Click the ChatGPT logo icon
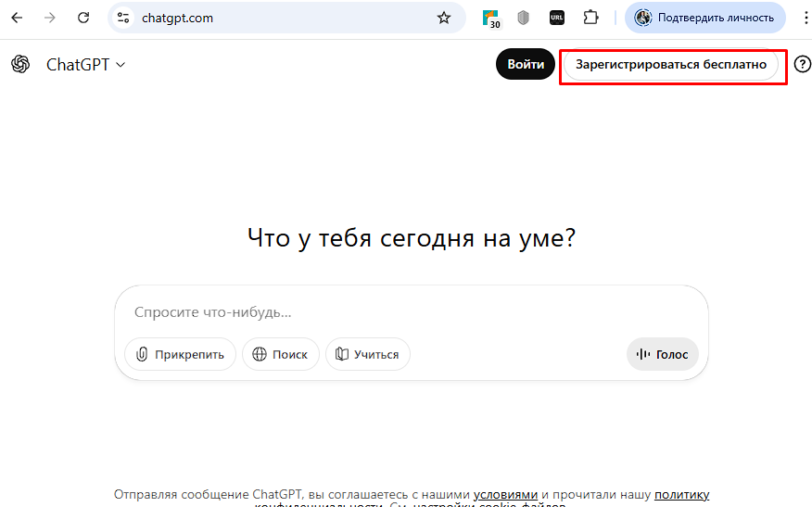The image size is (812, 507). pyautogui.click(x=20, y=64)
